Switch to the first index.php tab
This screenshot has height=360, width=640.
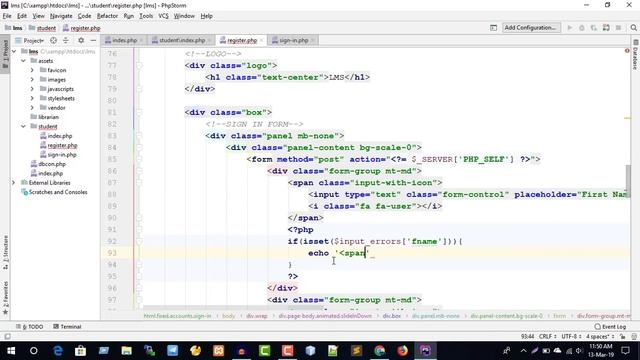point(124,40)
